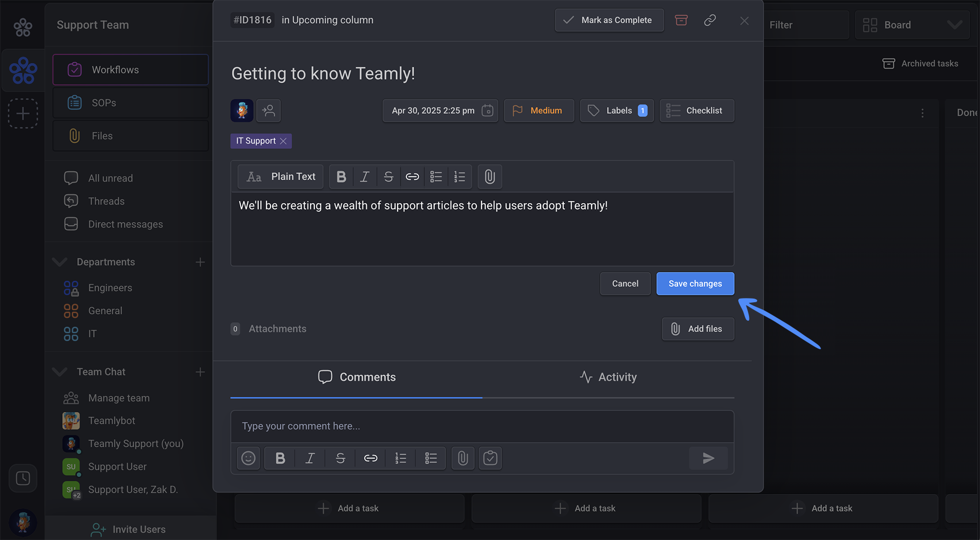This screenshot has height=540, width=980.
Task: Open the column three-dot menu
Action: coord(922,113)
